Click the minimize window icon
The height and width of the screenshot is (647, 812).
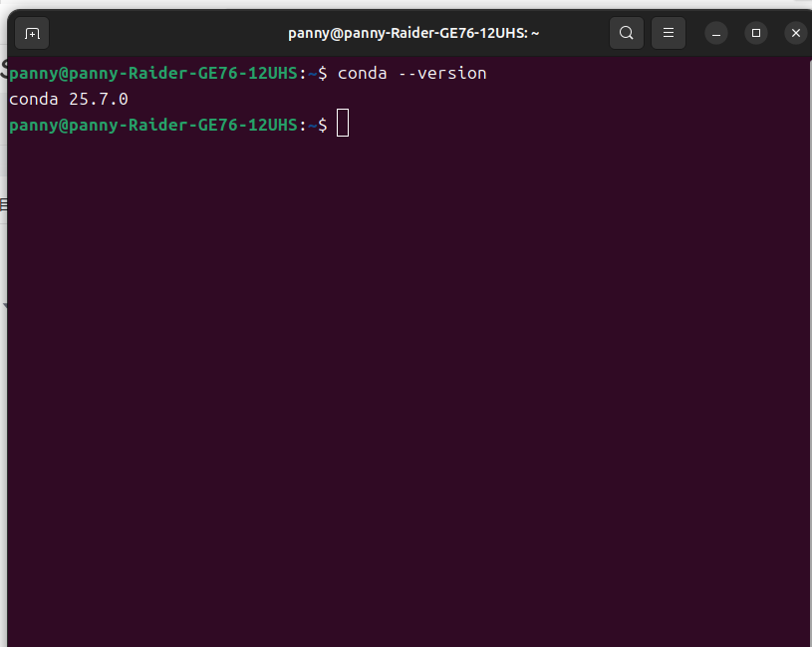pos(715,33)
